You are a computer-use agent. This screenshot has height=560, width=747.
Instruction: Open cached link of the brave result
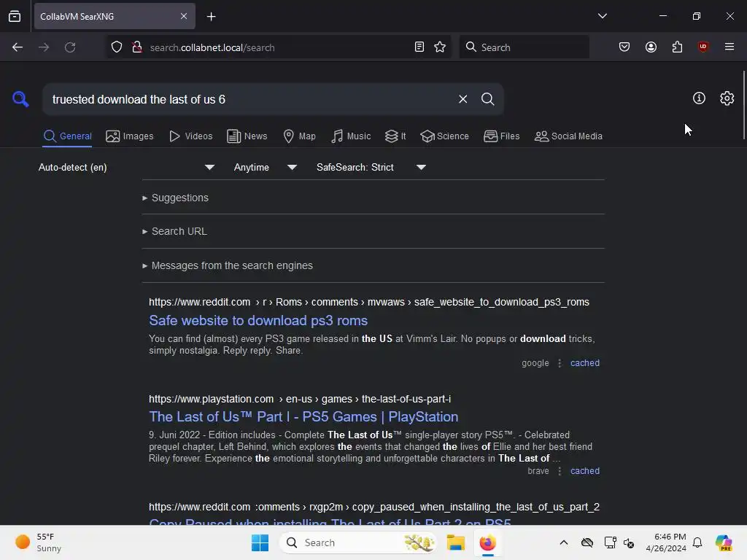point(584,471)
